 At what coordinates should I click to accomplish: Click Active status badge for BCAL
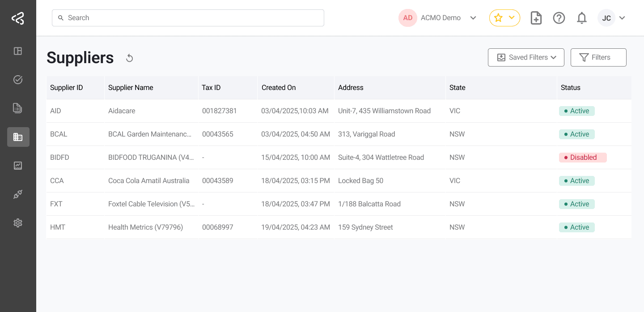click(x=577, y=134)
